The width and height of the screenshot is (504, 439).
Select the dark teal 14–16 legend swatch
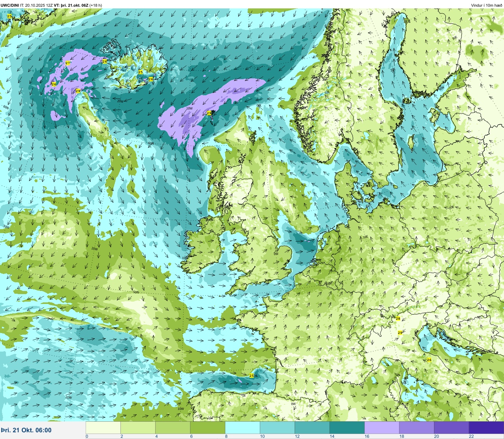347,428
